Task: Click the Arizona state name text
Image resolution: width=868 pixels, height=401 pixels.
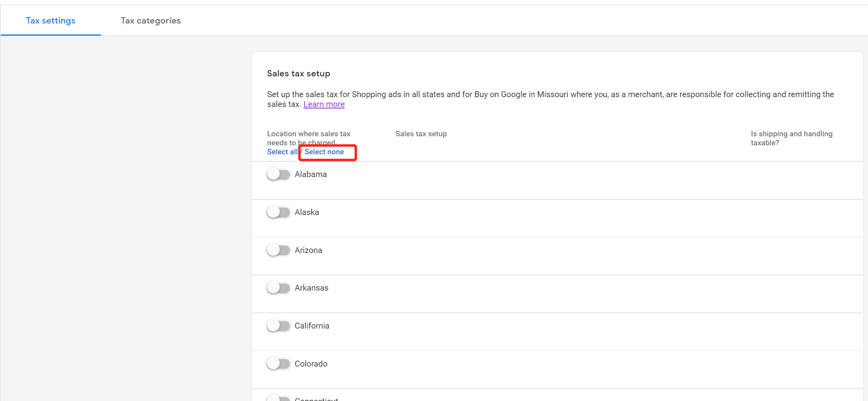Action: 308,250
